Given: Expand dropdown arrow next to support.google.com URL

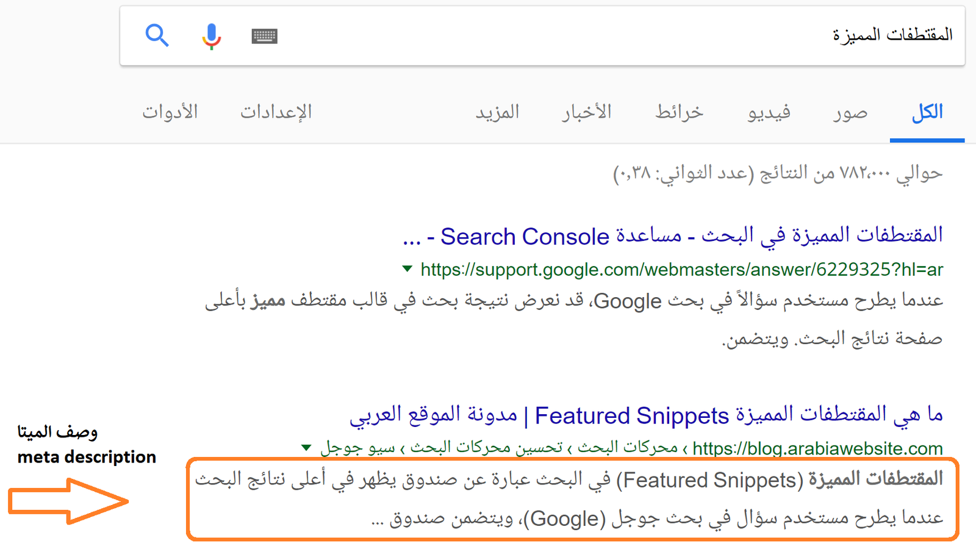Looking at the screenshot, I should coord(407,268).
